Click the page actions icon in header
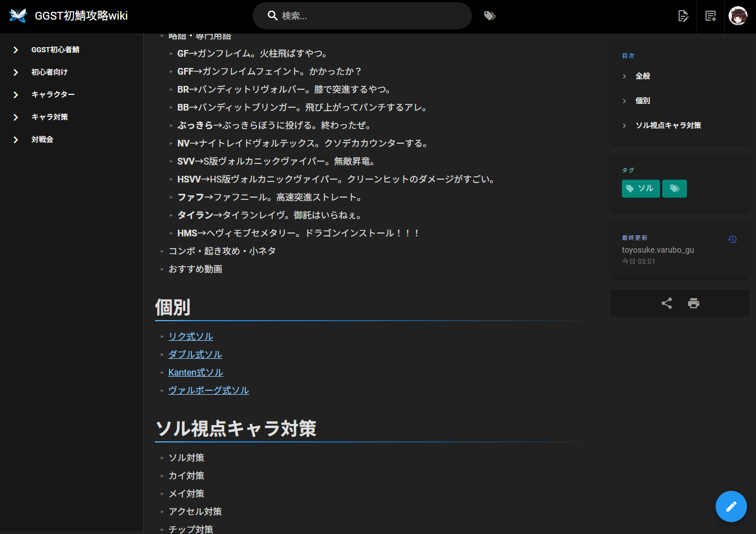Screen dimensions: 756x534 683,16
